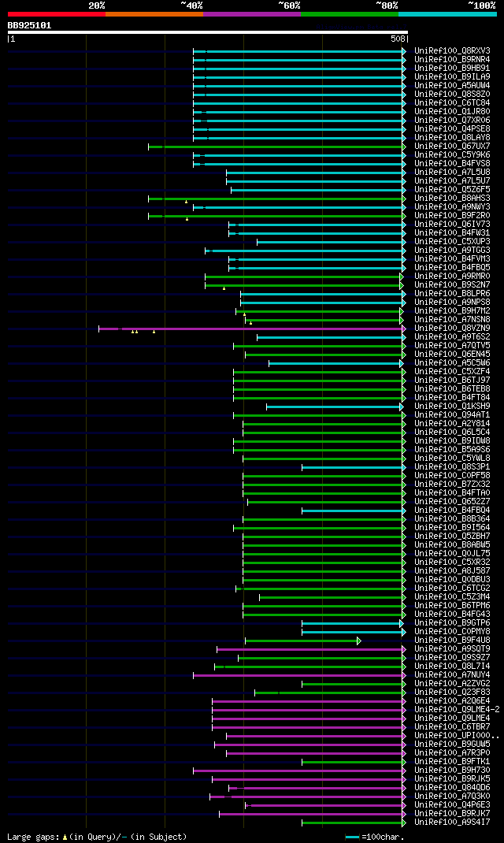Click the 508 query end position label

click(398, 39)
